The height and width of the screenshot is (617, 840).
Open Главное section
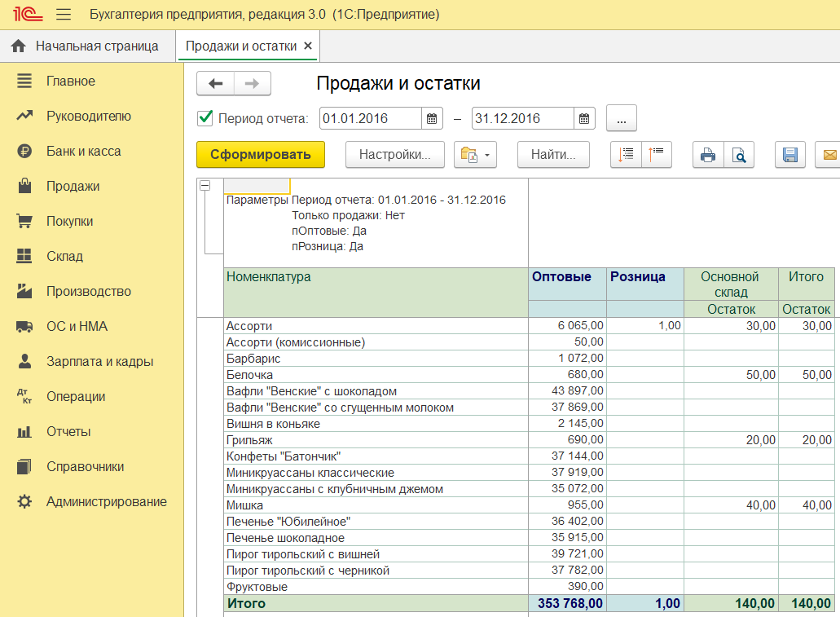[x=71, y=81]
